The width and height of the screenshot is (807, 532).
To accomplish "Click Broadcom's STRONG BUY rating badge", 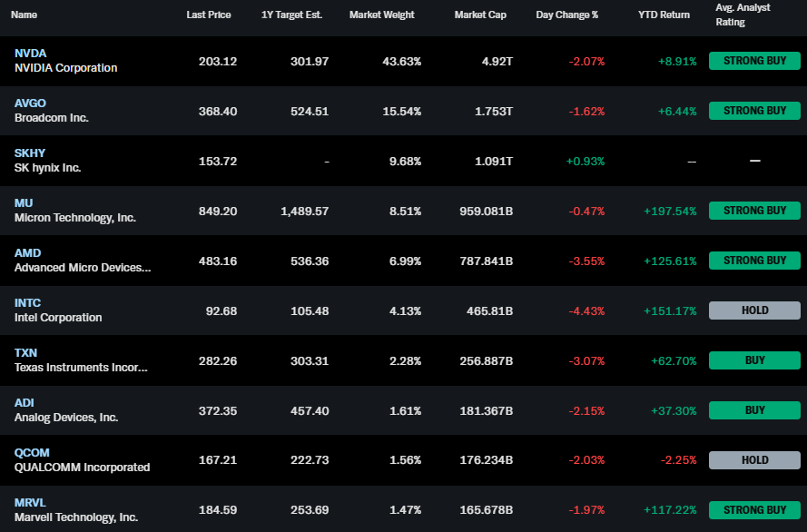I will click(x=754, y=111).
